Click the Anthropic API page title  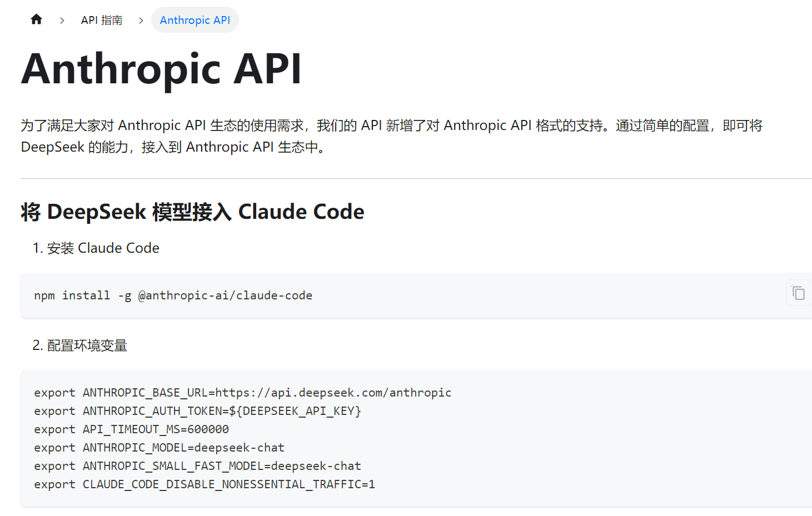162,68
